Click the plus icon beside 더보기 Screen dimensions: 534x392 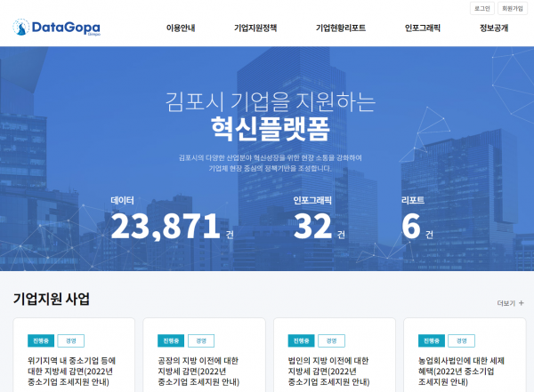[522, 303]
